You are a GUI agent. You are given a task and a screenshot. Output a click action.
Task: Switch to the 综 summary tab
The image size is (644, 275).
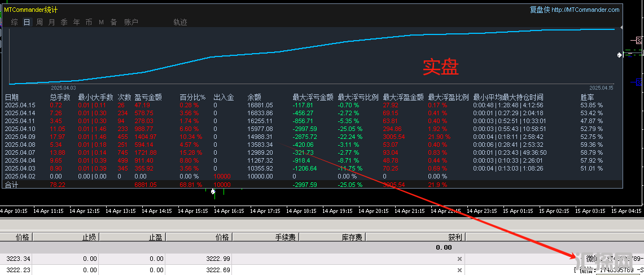[x=14, y=22]
